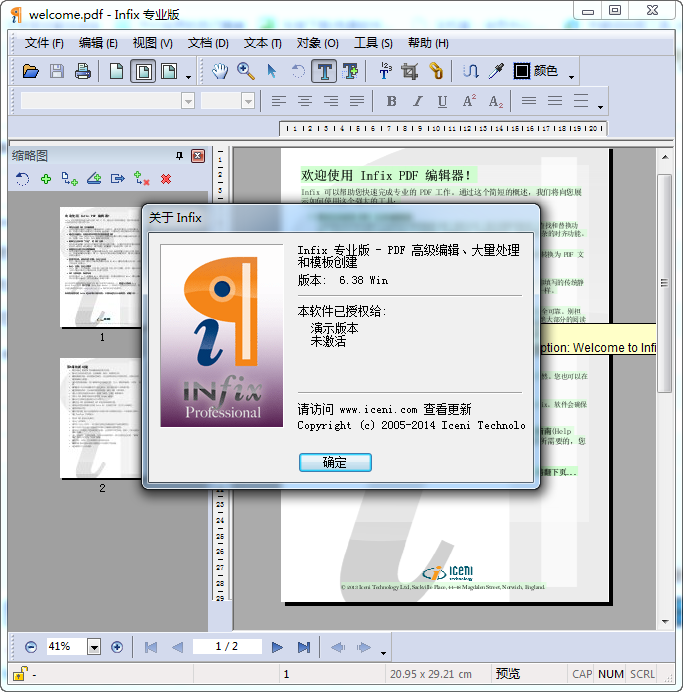Click the numbered text tool icon
The image size is (683, 692).
pos(385,71)
